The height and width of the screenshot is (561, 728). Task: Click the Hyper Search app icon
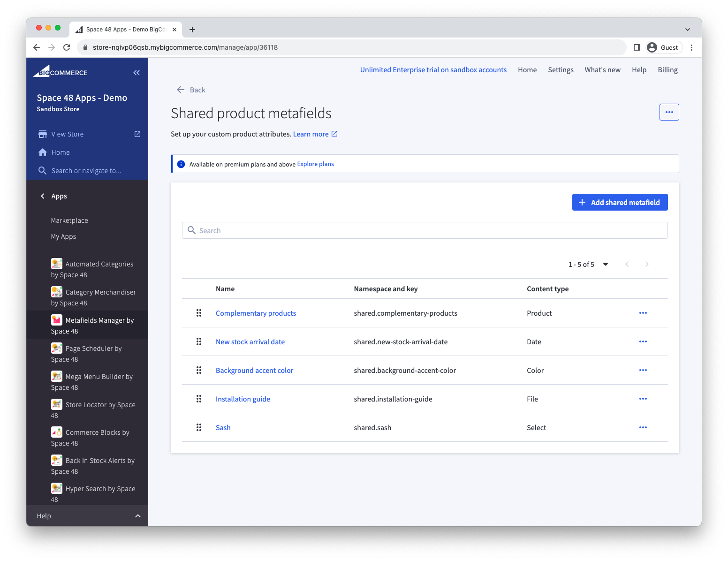pyautogui.click(x=57, y=488)
